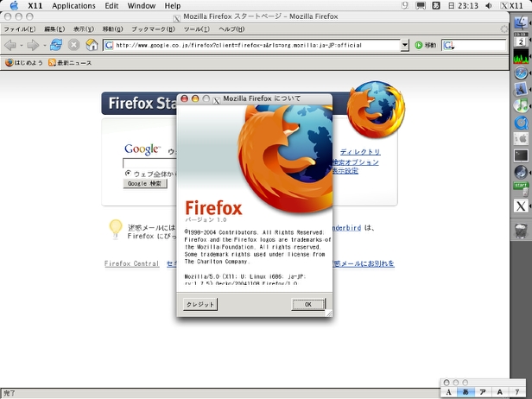Viewport: 532px width, 399px height.
Task: Click the 23:13 clock in the menu bar
Action: [x=463, y=5]
